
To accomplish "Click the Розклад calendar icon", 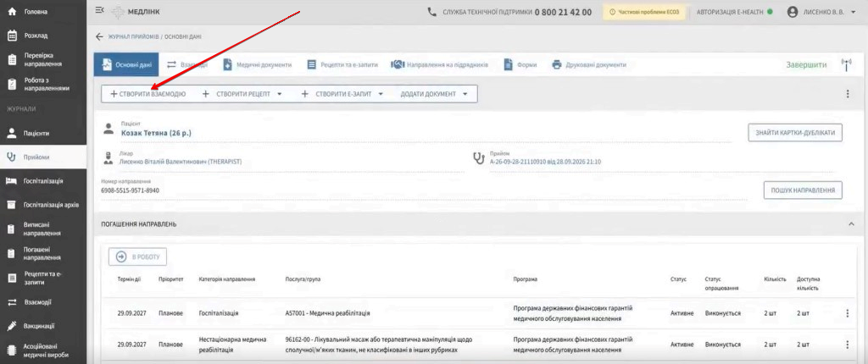I will tap(11, 36).
